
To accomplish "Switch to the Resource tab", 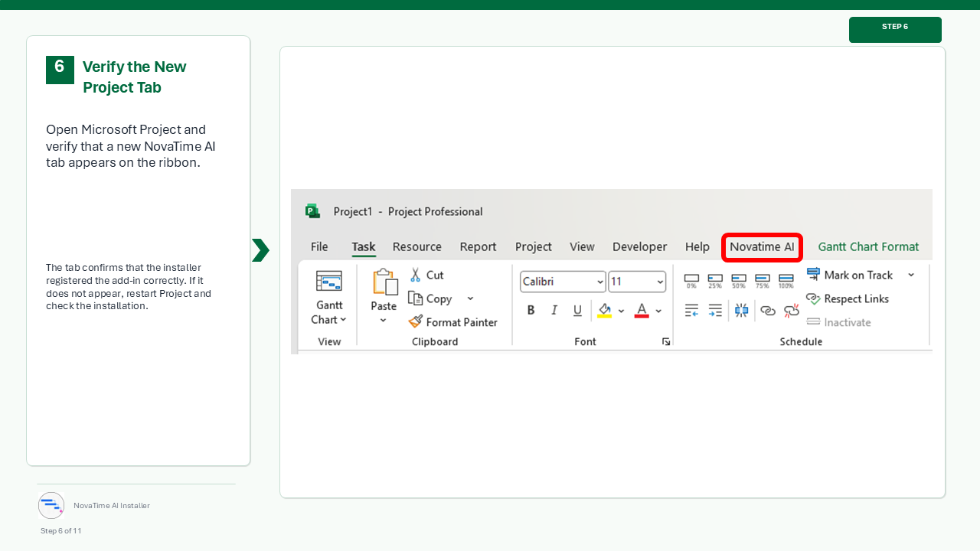I will [417, 246].
